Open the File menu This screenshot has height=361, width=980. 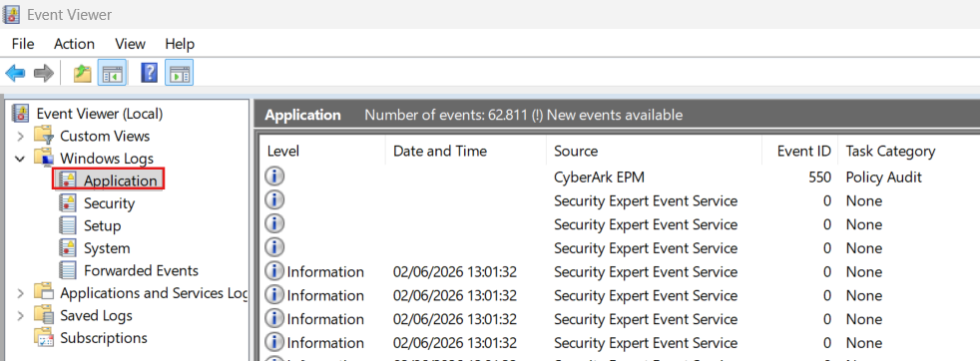tap(23, 44)
